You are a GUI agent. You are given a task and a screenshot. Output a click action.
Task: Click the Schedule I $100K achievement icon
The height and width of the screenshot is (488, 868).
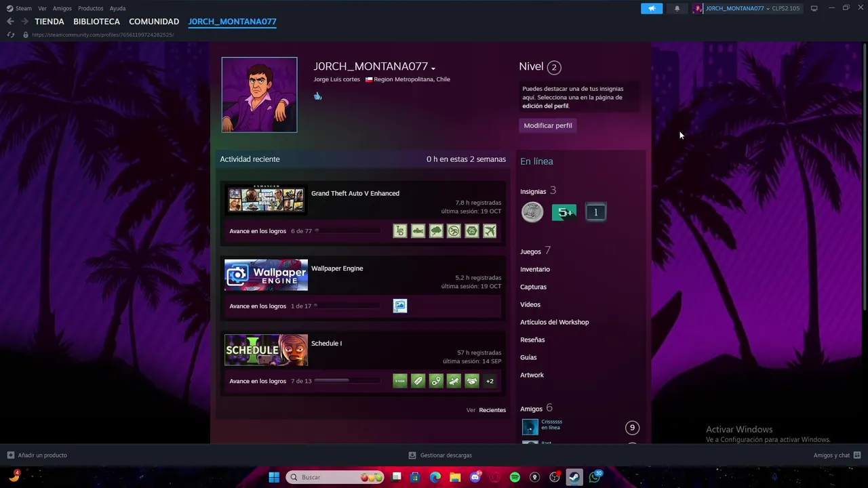[x=400, y=381]
